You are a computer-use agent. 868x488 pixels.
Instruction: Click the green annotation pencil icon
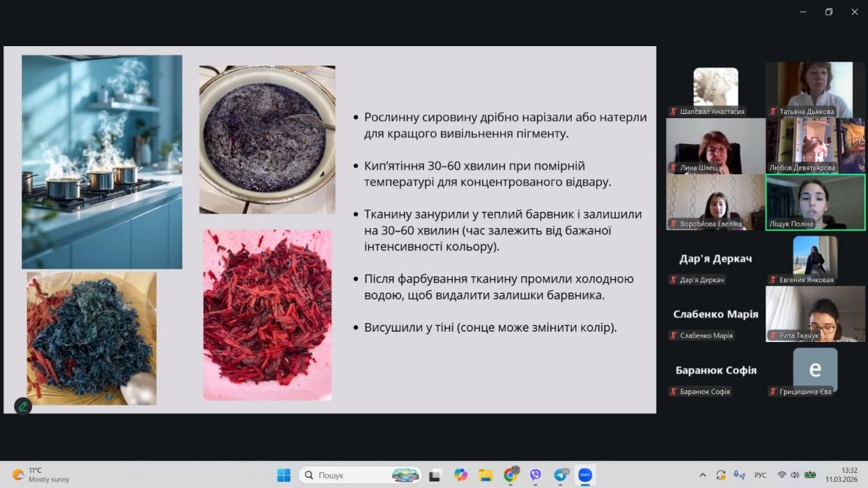click(23, 406)
